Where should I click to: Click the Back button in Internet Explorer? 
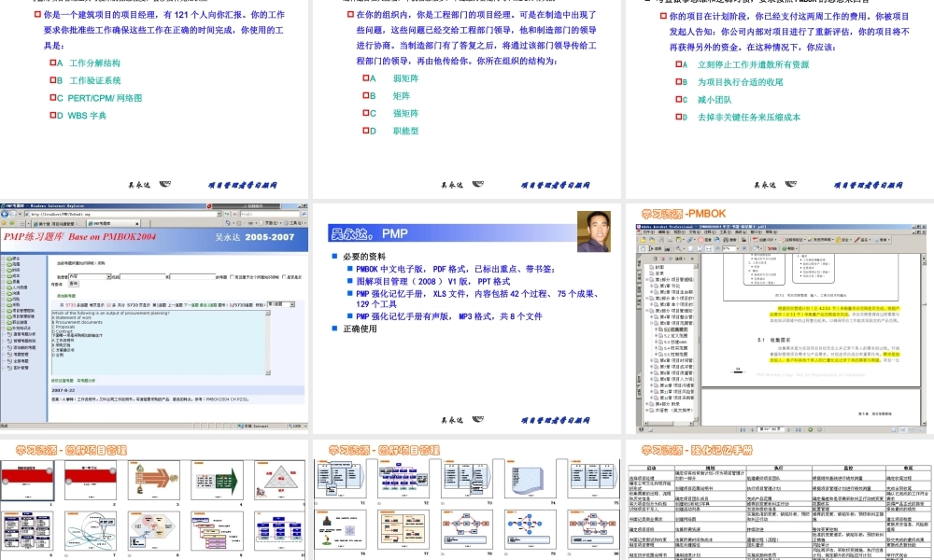pyautogui.click(x=6, y=214)
